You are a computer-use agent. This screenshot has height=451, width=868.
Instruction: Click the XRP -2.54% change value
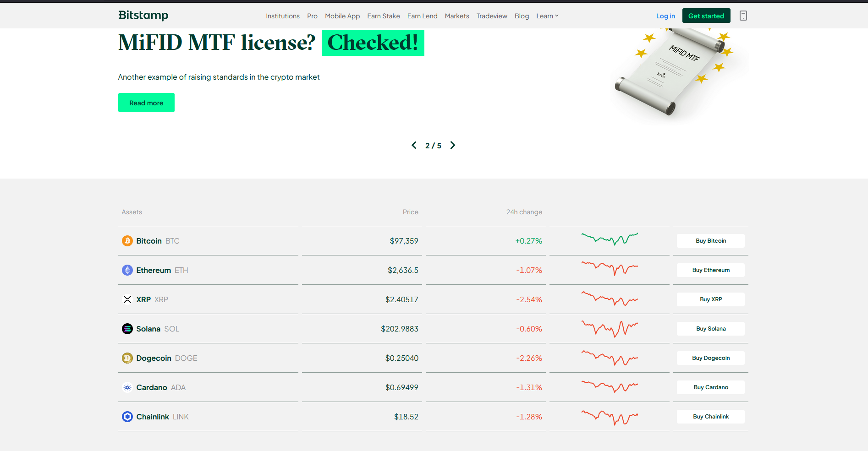point(529,299)
